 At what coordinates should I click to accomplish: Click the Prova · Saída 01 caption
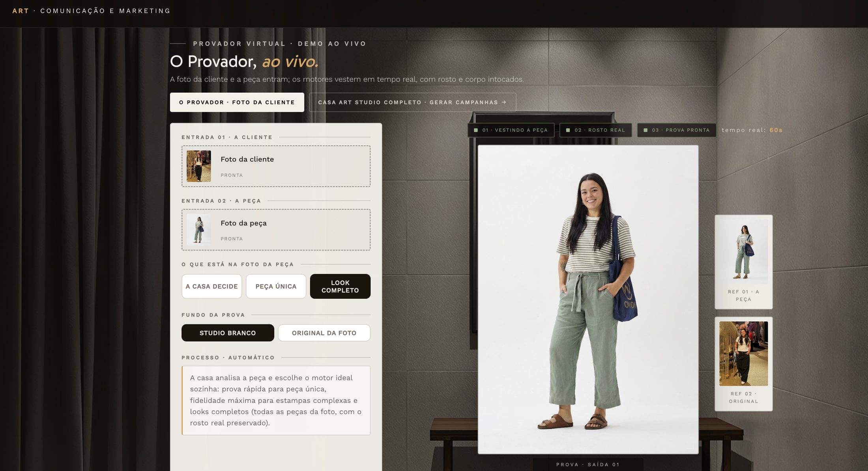[x=588, y=465]
